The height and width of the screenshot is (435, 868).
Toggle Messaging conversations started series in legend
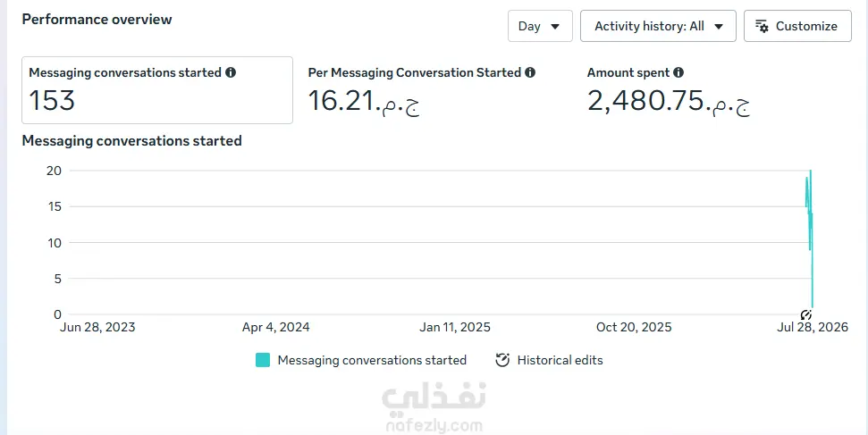pos(372,360)
